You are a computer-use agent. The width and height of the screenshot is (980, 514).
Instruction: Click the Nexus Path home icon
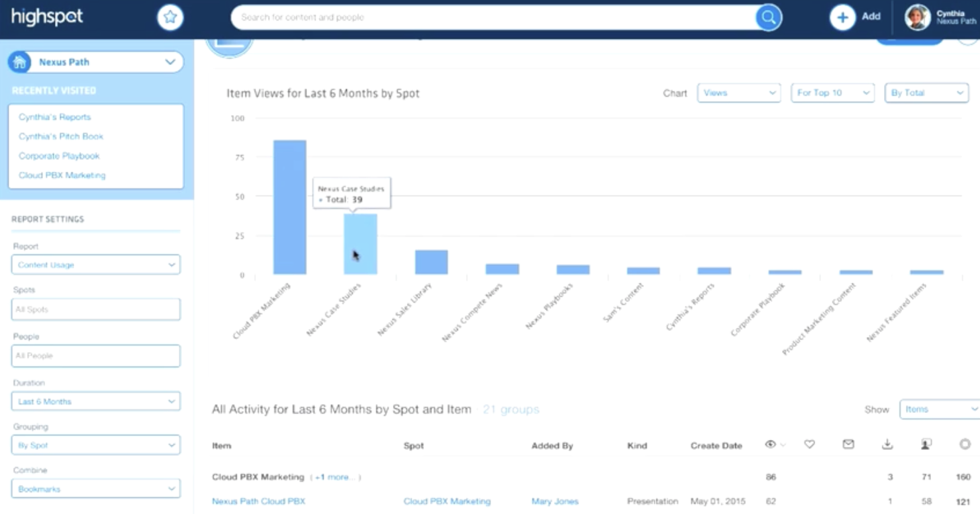point(19,62)
